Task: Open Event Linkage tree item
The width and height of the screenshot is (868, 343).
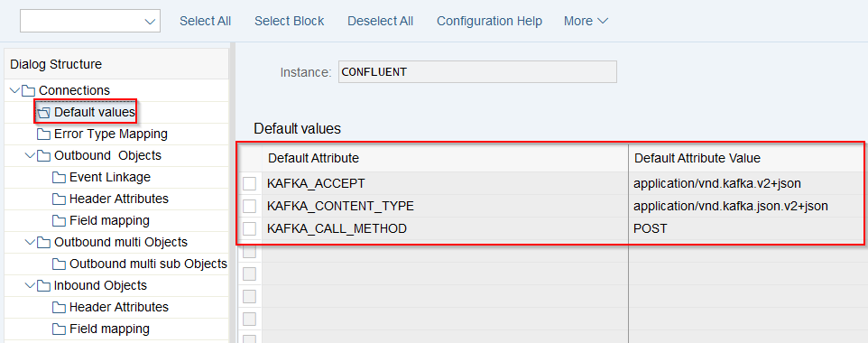Action: point(109,177)
